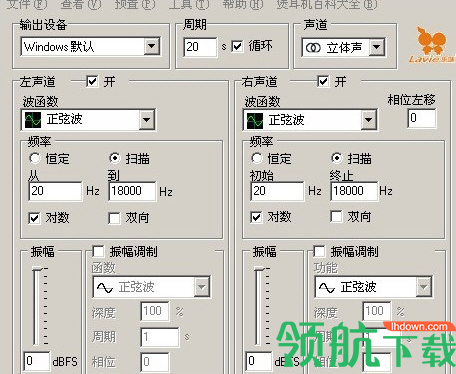Toggle the left channel 对数 checkbox

34,218
